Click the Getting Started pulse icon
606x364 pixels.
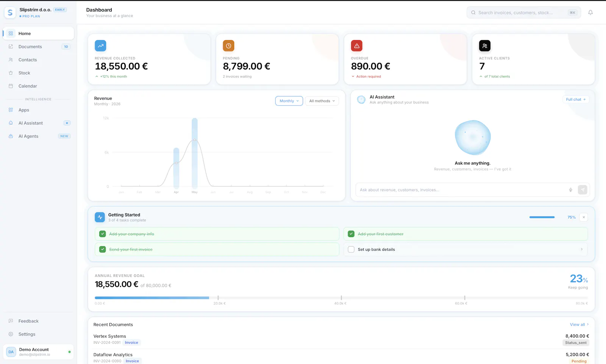point(100,217)
